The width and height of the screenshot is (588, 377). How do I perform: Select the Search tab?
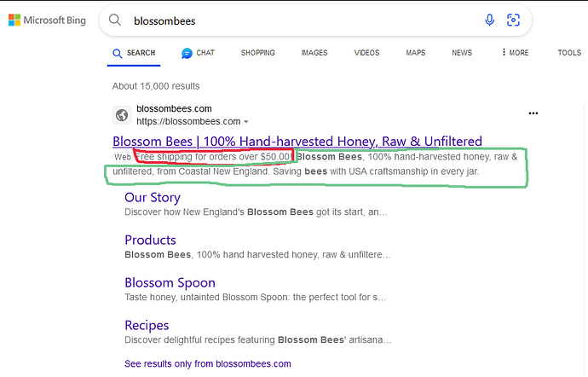click(x=134, y=53)
